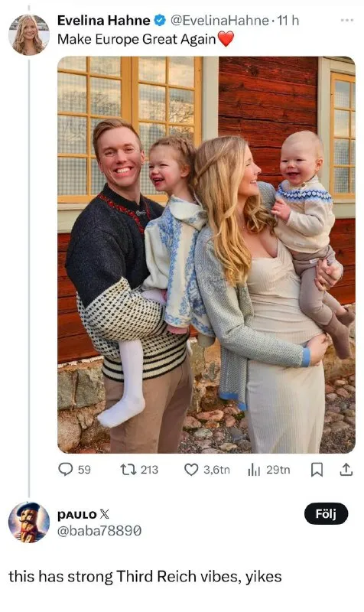Like the post with the heart icon
This screenshot has width=364, height=612.
pyautogui.click(x=190, y=470)
